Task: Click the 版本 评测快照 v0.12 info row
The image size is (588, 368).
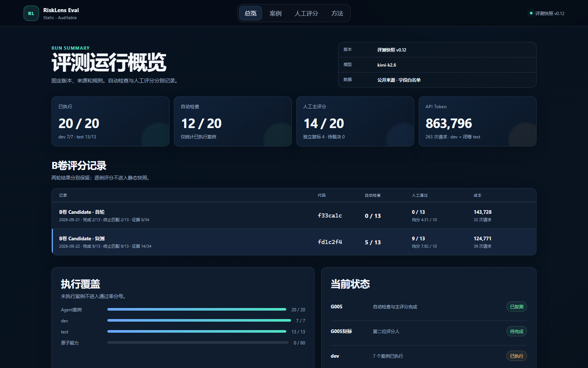Action: pos(437,50)
